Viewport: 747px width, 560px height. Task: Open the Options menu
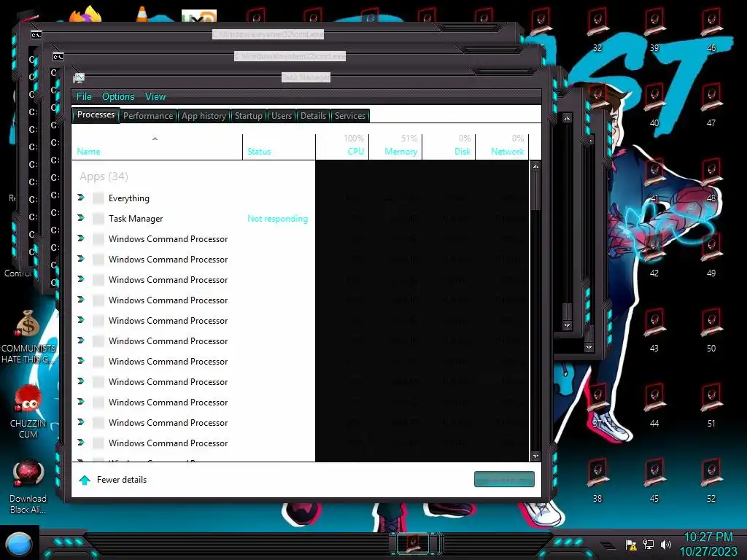point(118,97)
